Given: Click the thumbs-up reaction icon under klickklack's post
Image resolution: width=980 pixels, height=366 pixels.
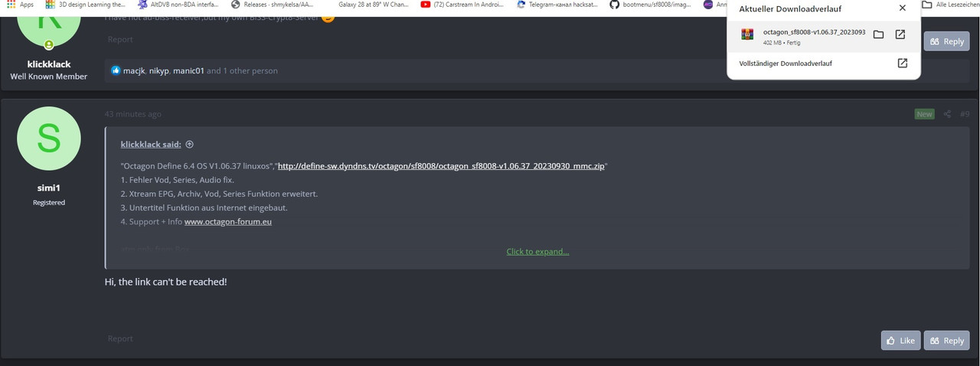Looking at the screenshot, I should [x=116, y=70].
